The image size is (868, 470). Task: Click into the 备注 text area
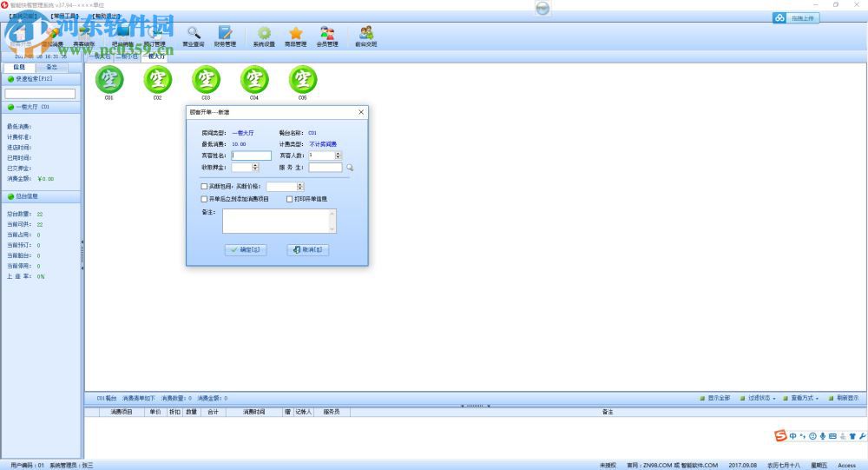279,222
